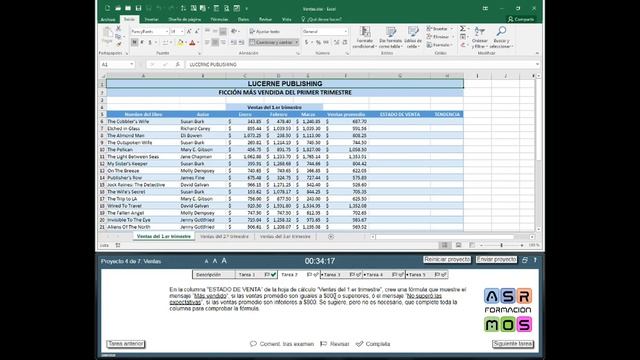Open Estilos de celda menu

pos(413,38)
